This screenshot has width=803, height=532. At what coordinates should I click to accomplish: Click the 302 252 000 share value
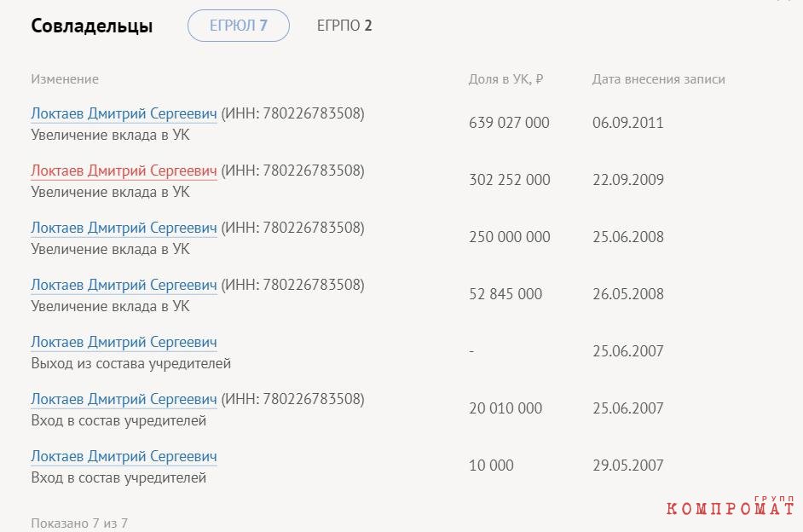510,180
